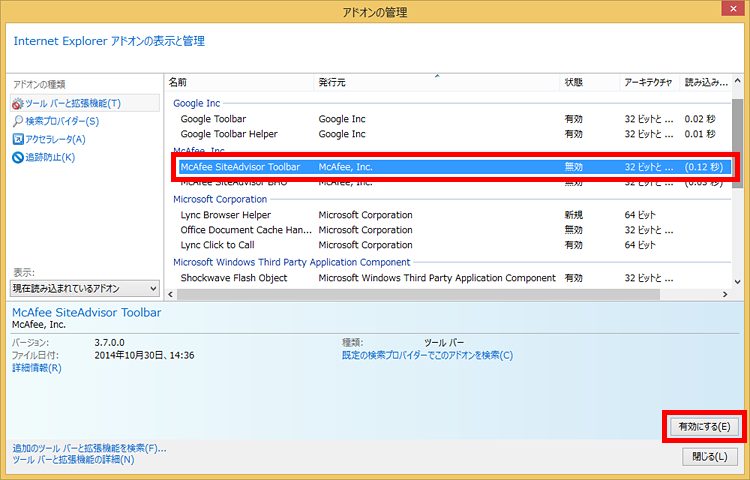Click the horizontal scrollbar left arrow
The image size is (750, 480).
point(171,294)
